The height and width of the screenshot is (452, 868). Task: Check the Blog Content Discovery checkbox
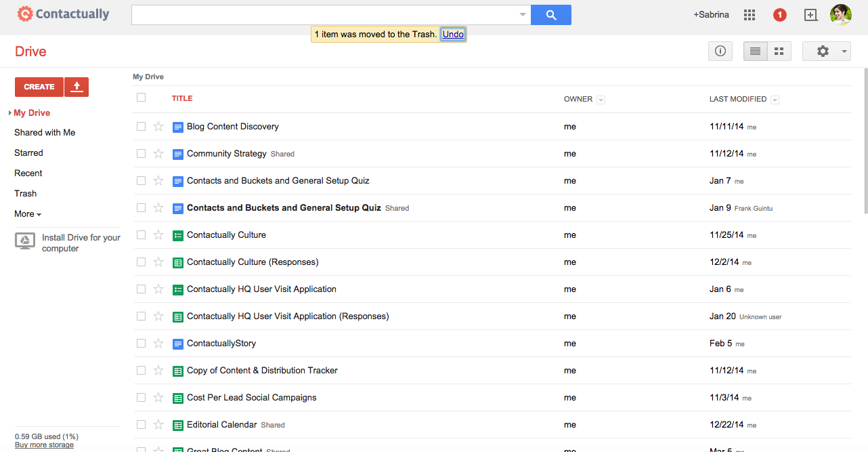(x=141, y=126)
